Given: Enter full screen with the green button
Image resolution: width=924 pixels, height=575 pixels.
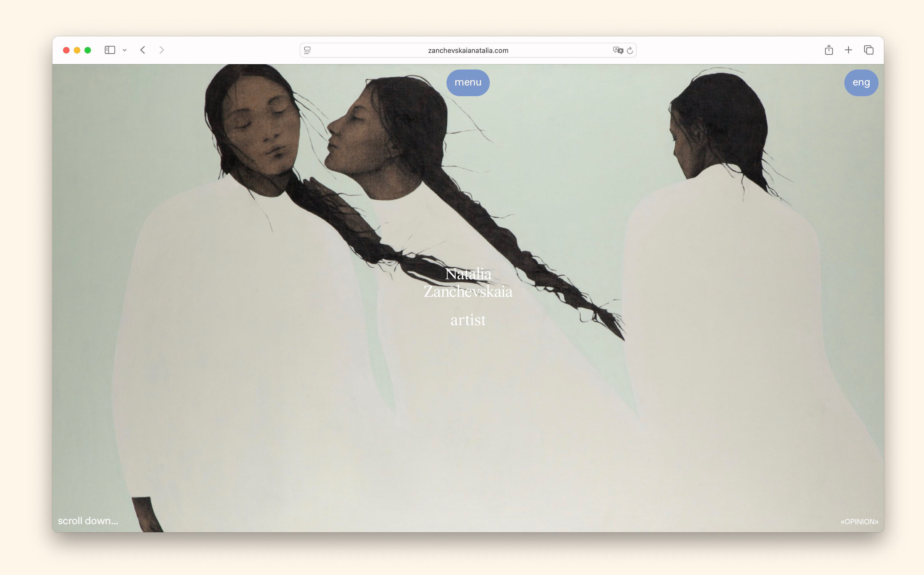Looking at the screenshot, I should (x=87, y=50).
